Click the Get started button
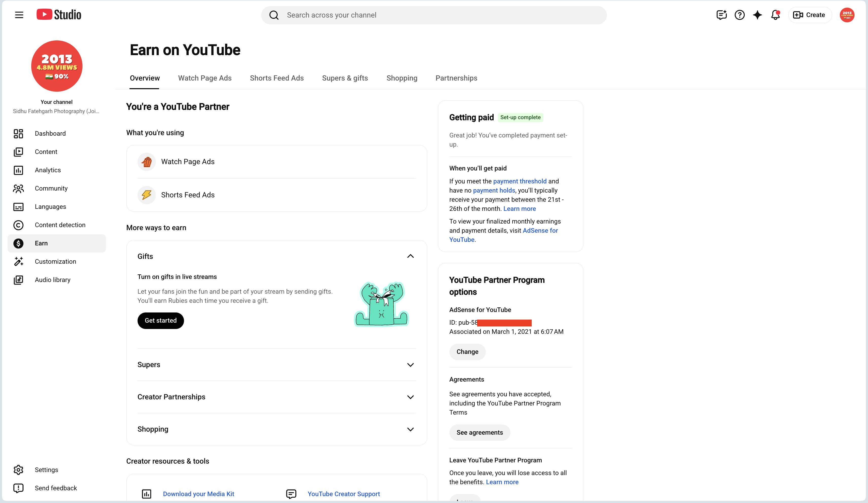Screen dimensions: 868x503 click(160, 321)
